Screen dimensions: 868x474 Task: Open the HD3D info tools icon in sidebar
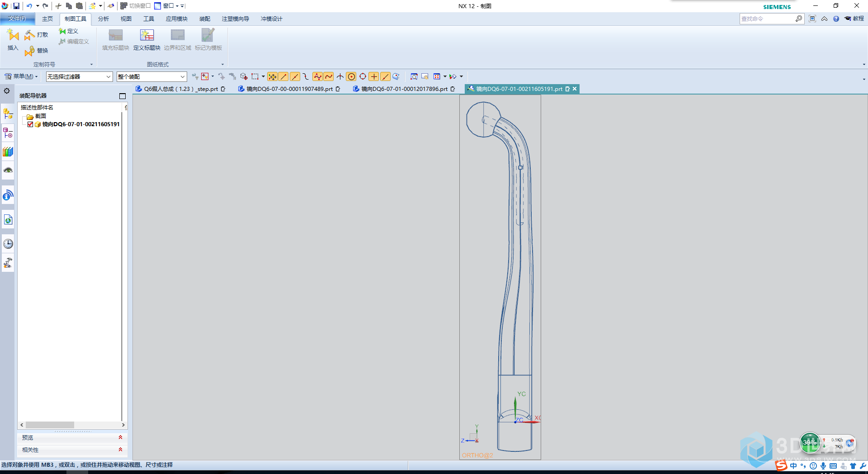point(8,195)
